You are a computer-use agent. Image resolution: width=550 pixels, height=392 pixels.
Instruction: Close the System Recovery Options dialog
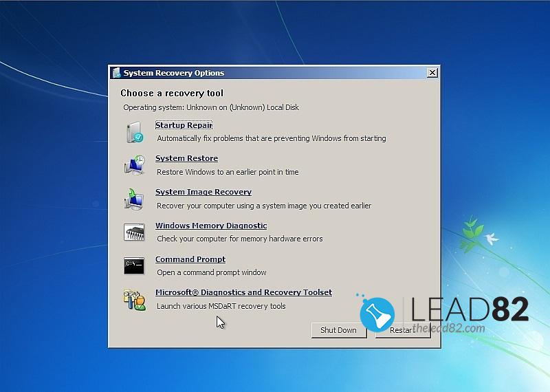click(x=432, y=73)
